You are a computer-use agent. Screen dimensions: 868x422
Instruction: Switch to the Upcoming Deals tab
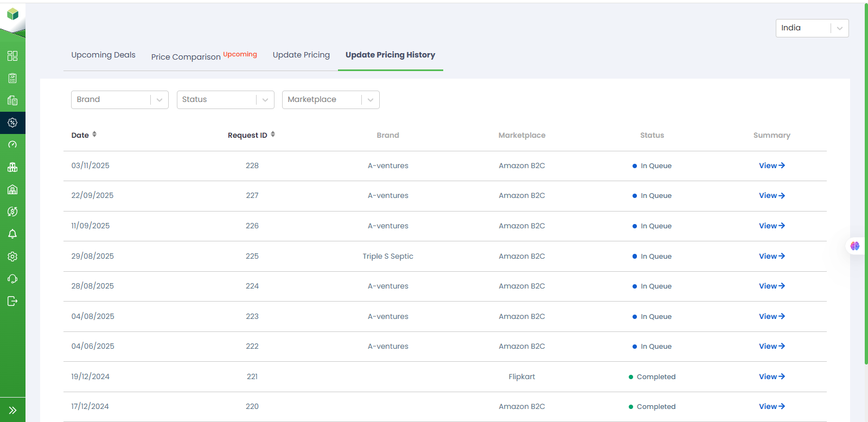pos(103,55)
